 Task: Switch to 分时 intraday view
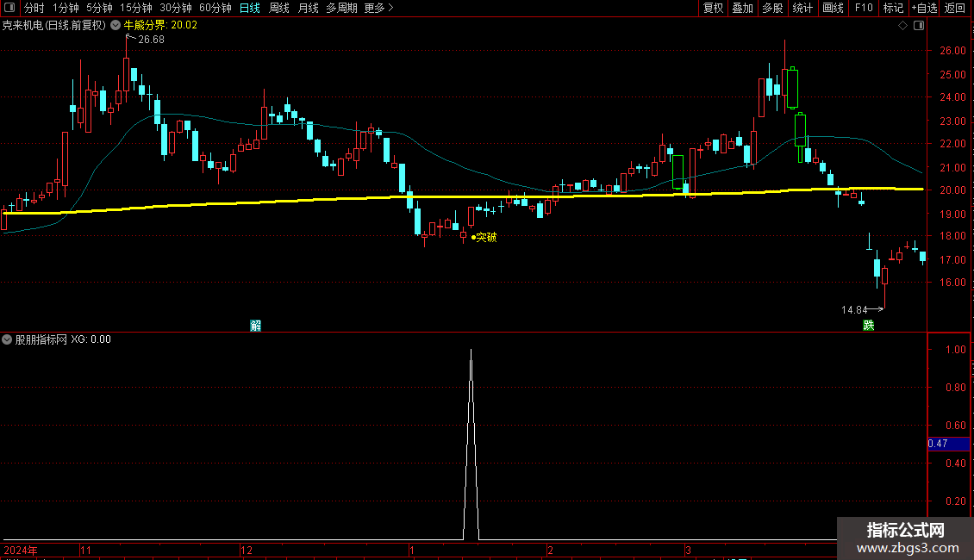[34, 8]
